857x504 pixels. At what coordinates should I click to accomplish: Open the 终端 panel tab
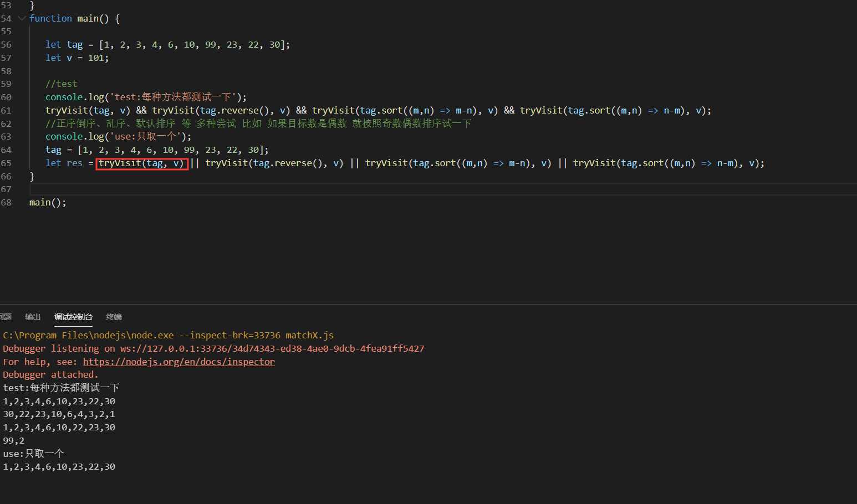[x=114, y=317]
